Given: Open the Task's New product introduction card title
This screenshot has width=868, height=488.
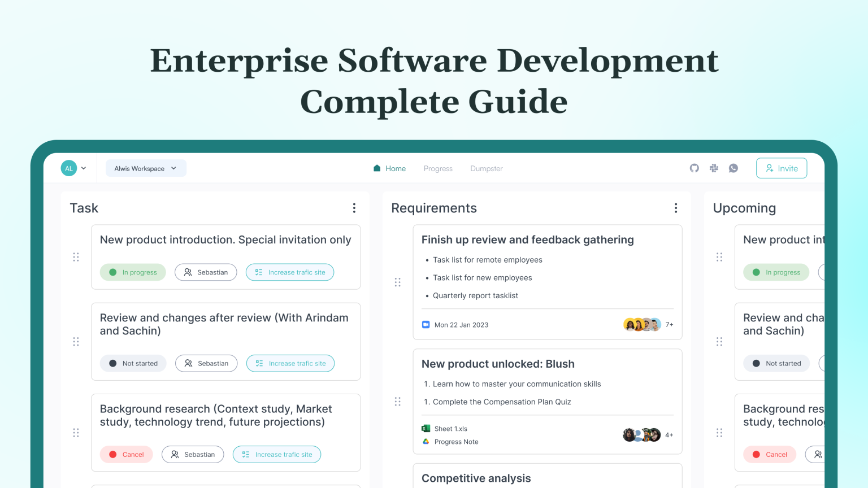Looking at the screenshot, I should pos(225,239).
